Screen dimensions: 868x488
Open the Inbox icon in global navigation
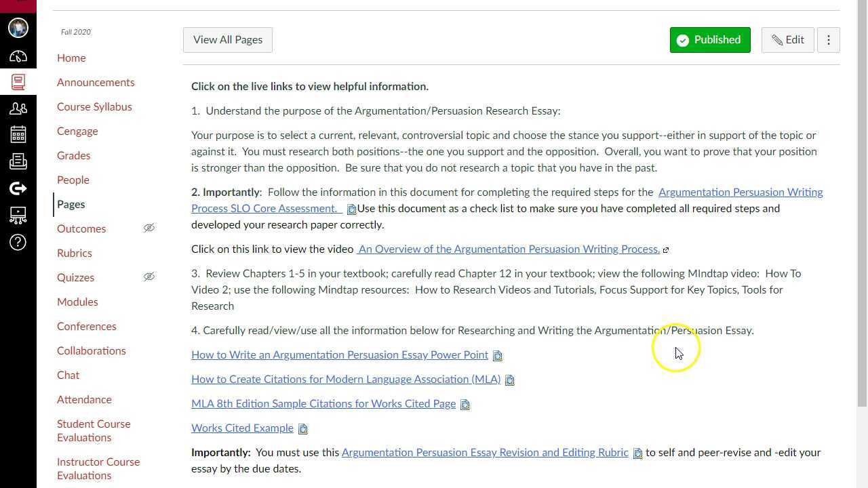coord(18,161)
